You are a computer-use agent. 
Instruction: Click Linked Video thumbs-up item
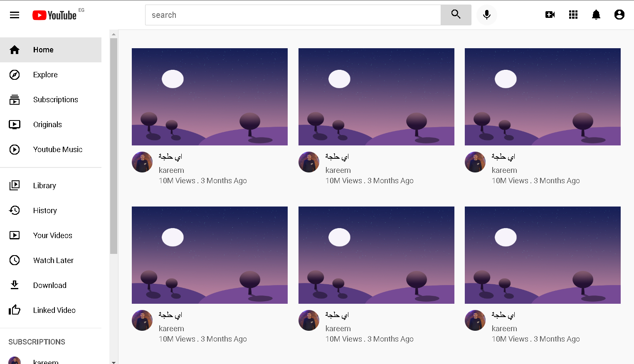(51, 310)
